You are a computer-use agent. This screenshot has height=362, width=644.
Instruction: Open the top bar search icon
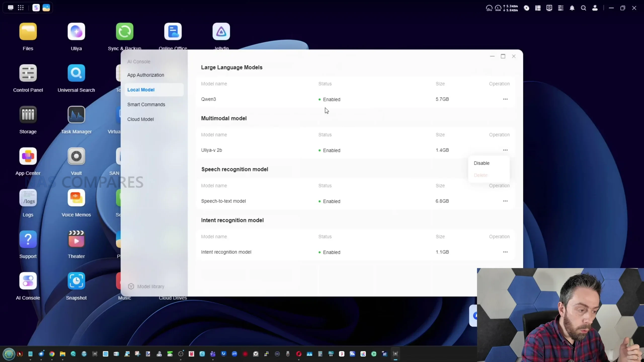583,8
